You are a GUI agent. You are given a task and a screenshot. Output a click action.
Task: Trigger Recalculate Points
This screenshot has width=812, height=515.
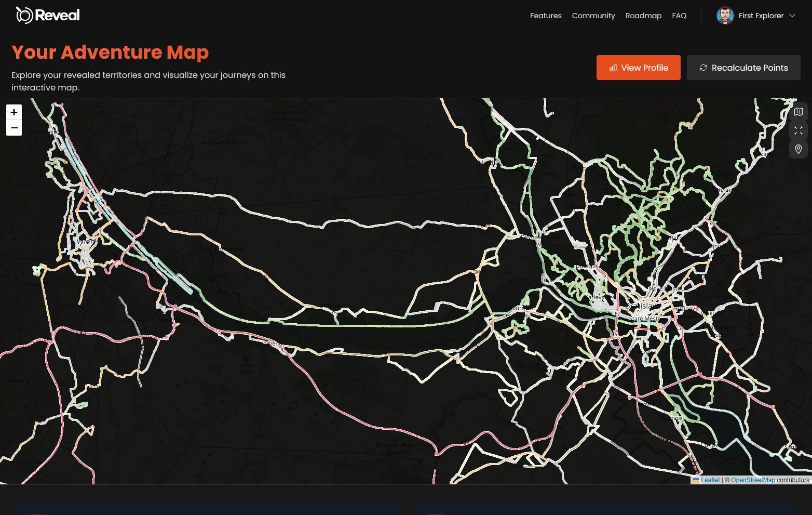(x=743, y=68)
